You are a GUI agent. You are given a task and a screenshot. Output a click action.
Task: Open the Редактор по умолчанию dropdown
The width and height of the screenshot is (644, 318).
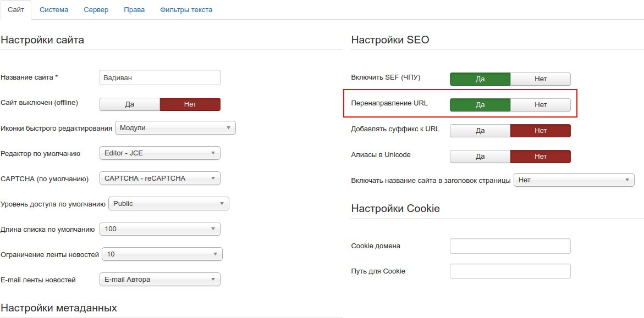(160, 153)
